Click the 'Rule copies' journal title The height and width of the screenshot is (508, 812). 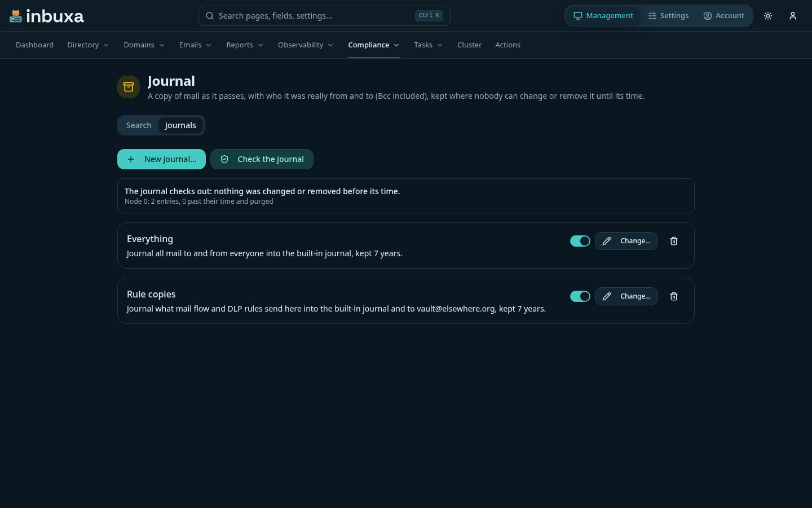[151, 295]
